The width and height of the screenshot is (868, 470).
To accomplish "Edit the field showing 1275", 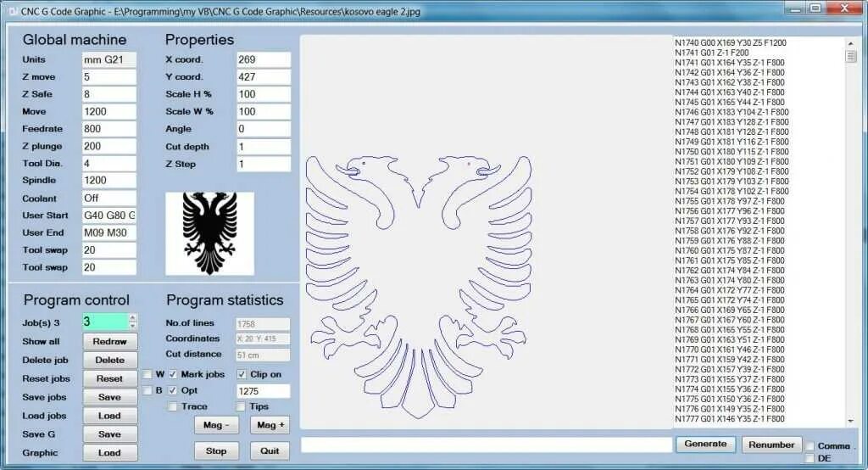I will (264, 391).
